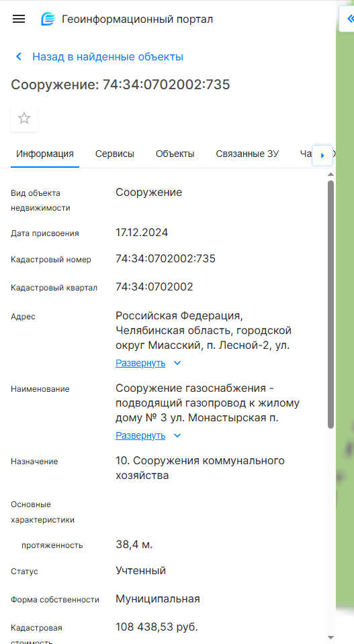Image resolution: width=354 pixels, height=644 pixels.
Task: Expand the full Наименование text with Развернуть
Action: pos(140,435)
